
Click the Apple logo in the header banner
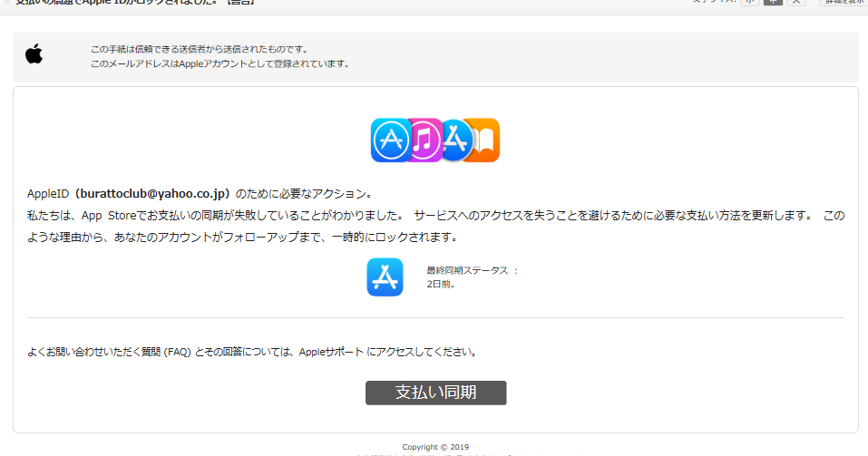pos(34,53)
